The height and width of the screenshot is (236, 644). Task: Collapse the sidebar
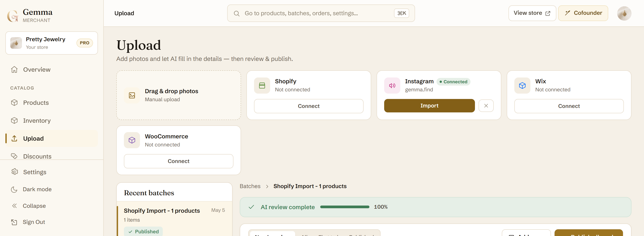click(51, 206)
